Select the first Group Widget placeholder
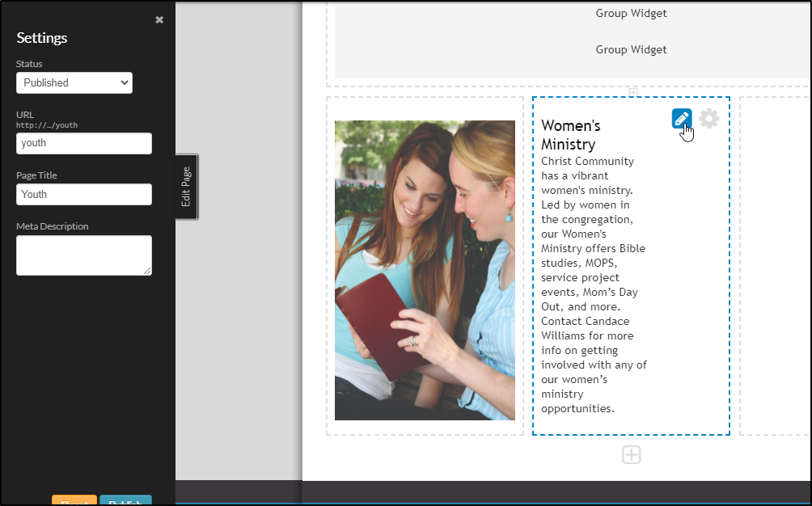The height and width of the screenshot is (506, 812). click(631, 13)
